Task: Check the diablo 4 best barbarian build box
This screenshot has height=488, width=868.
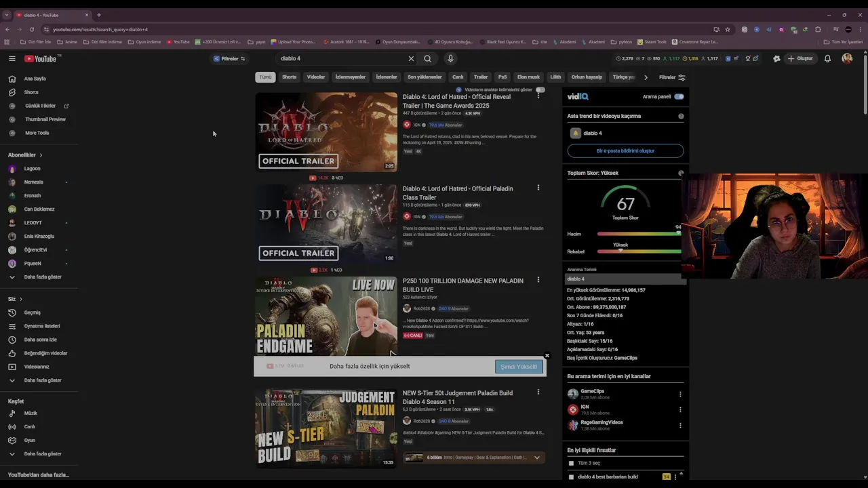Action: pyautogui.click(x=572, y=476)
